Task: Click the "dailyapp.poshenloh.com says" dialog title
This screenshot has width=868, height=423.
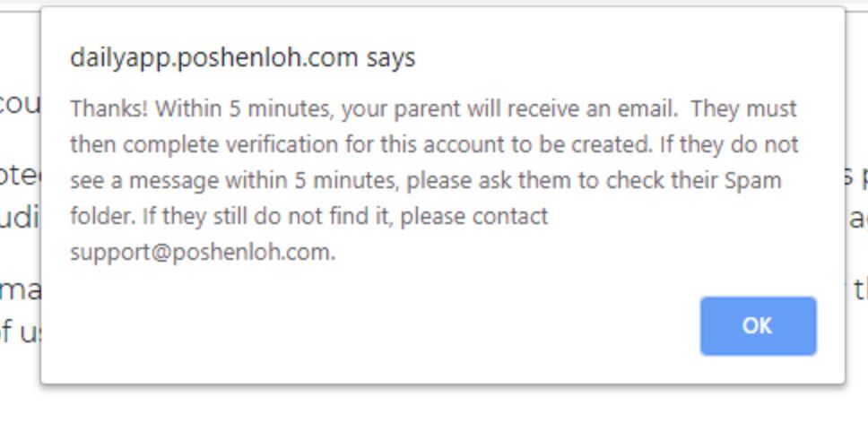Action: (x=242, y=58)
